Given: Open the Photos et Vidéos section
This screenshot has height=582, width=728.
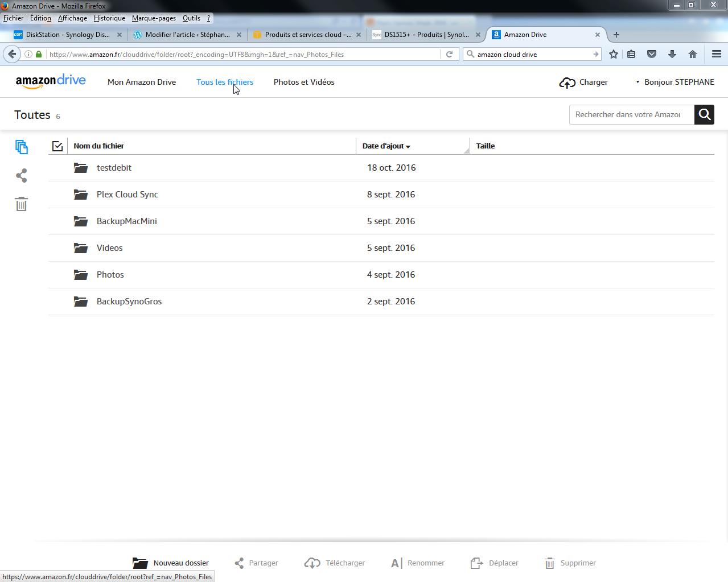Looking at the screenshot, I should click(304, 82).
